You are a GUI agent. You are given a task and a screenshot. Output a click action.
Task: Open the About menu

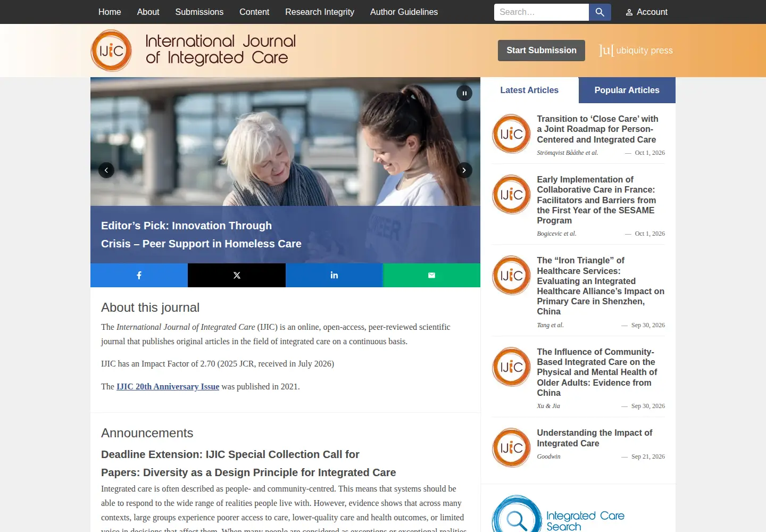[148, 12]
